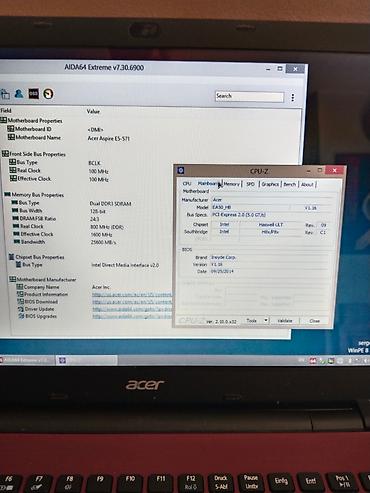Image resolution: width=370 pixels, height=493 pixels.
Task: Click the Validate button in CPU-Z
Action: click(x=285, y=321)
